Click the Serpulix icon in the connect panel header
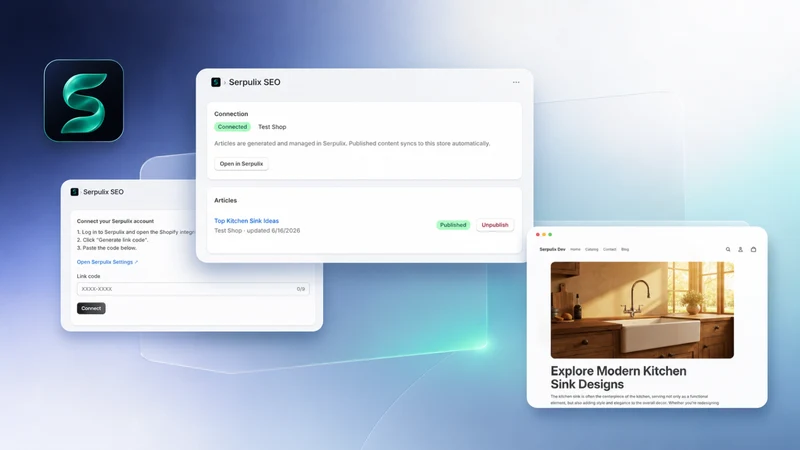Screen dimensions: 800x450 coord(74,192)
